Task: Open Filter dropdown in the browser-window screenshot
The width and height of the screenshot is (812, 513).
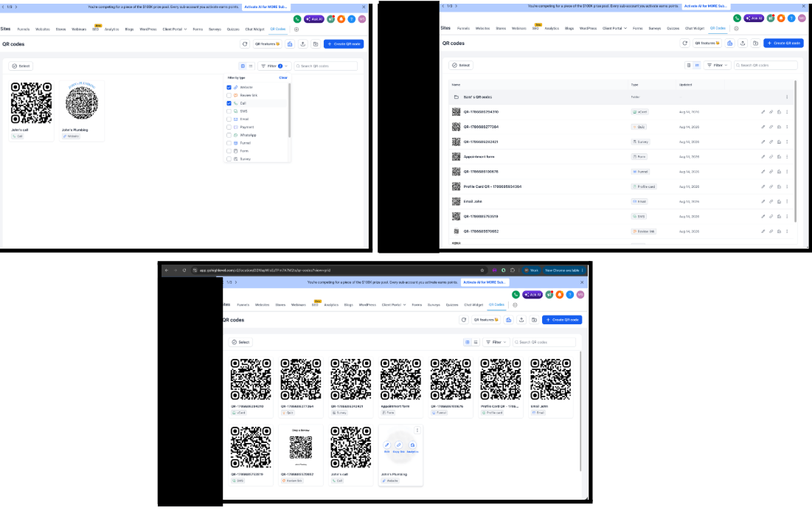Action: click(x=496, y=342)
